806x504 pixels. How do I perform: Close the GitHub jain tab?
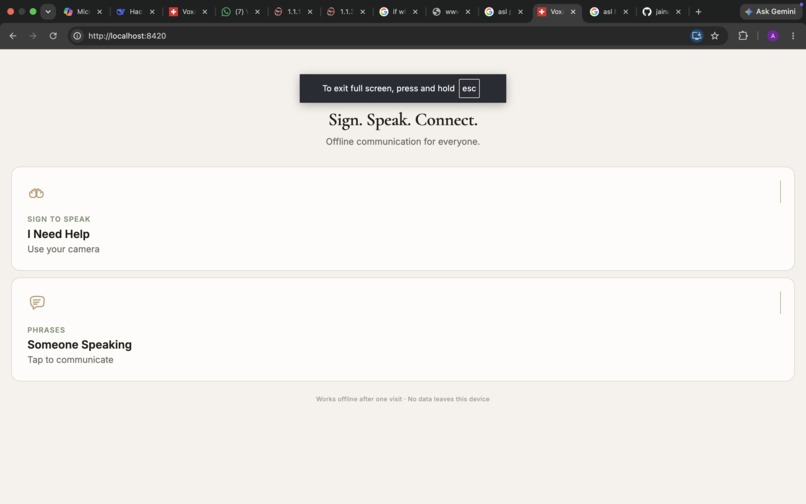pos(678,11)
